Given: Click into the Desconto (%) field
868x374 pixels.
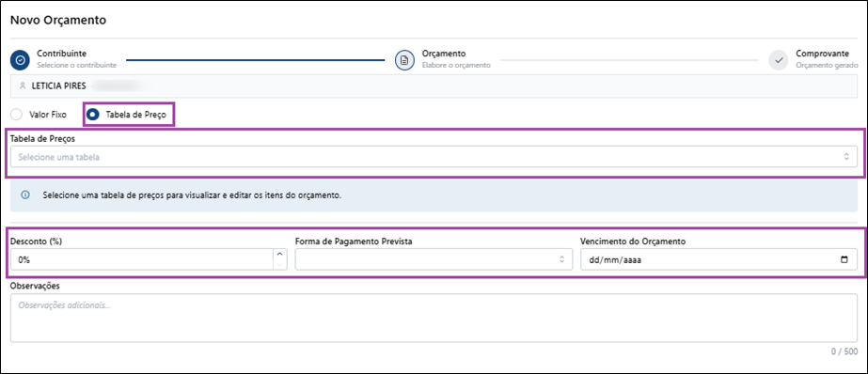Looking at the screenshot, I should [x=142, y=259].
